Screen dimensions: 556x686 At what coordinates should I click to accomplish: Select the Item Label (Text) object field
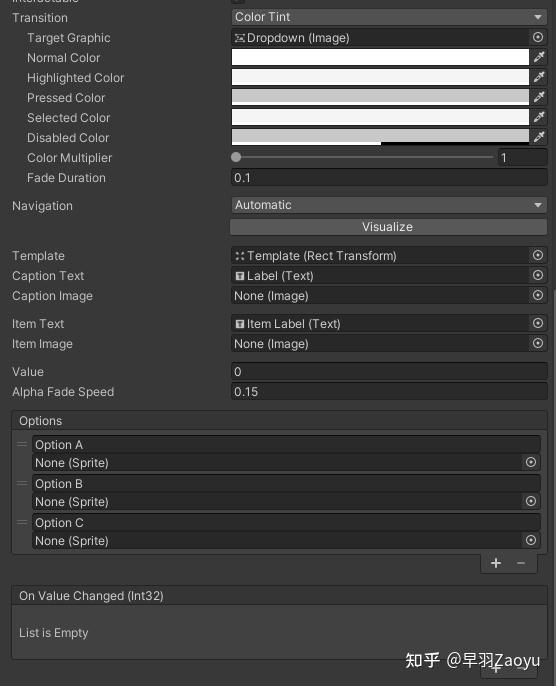pos(380,323)
